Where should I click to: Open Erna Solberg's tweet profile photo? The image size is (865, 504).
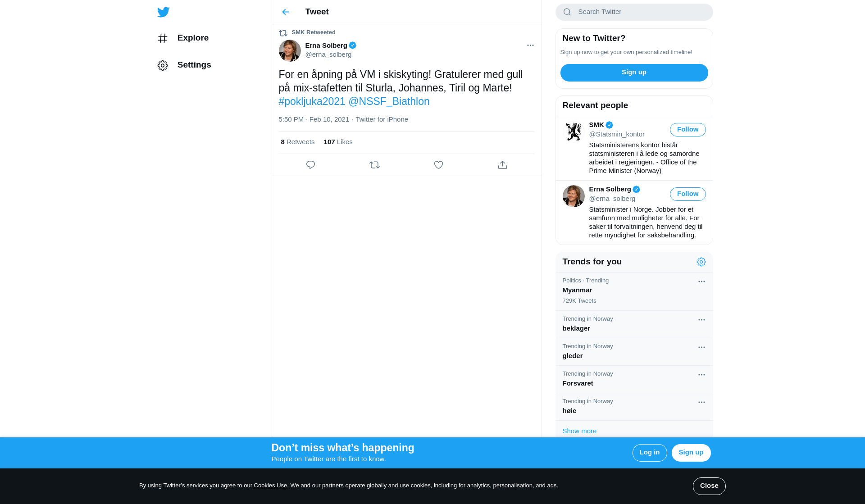coord(290,51)
